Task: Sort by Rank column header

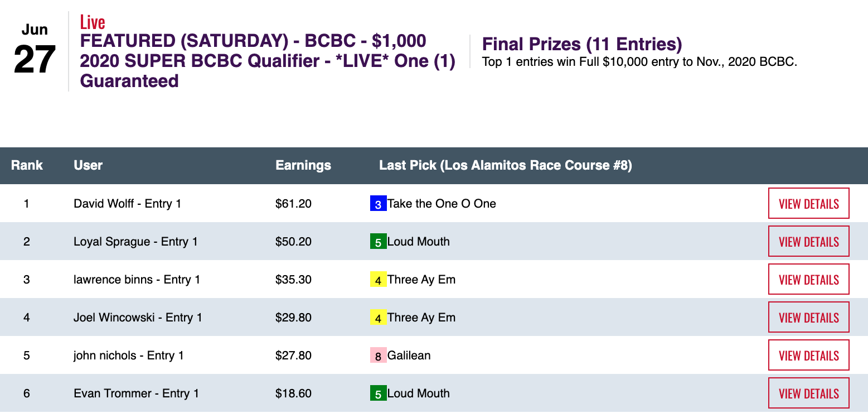Action: (x=27, y=165)
